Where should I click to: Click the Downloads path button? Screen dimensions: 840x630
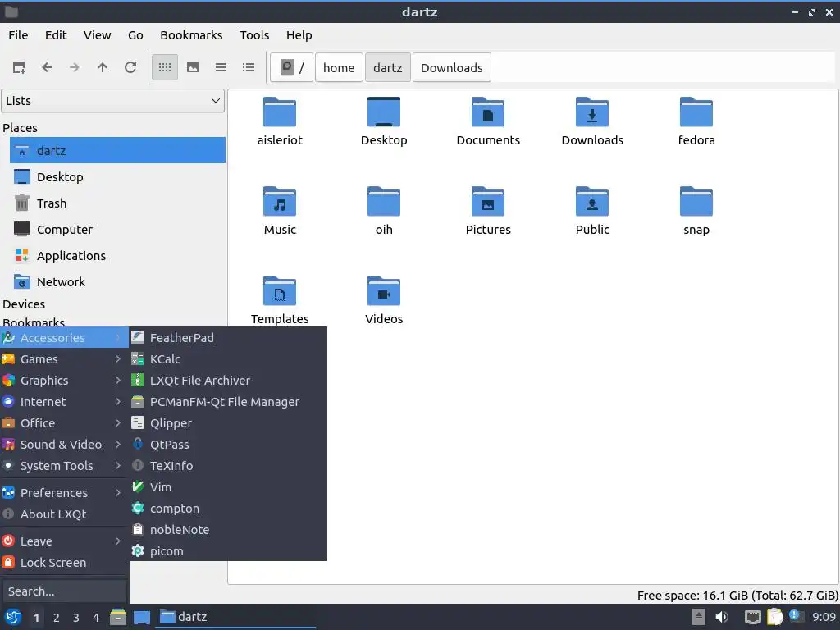point(452,67)
